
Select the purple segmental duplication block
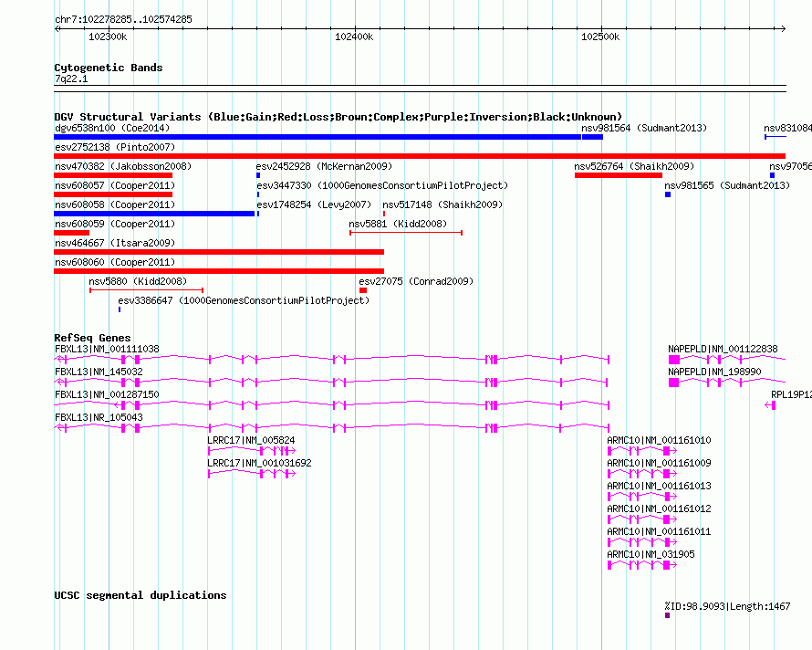[668, 615]
